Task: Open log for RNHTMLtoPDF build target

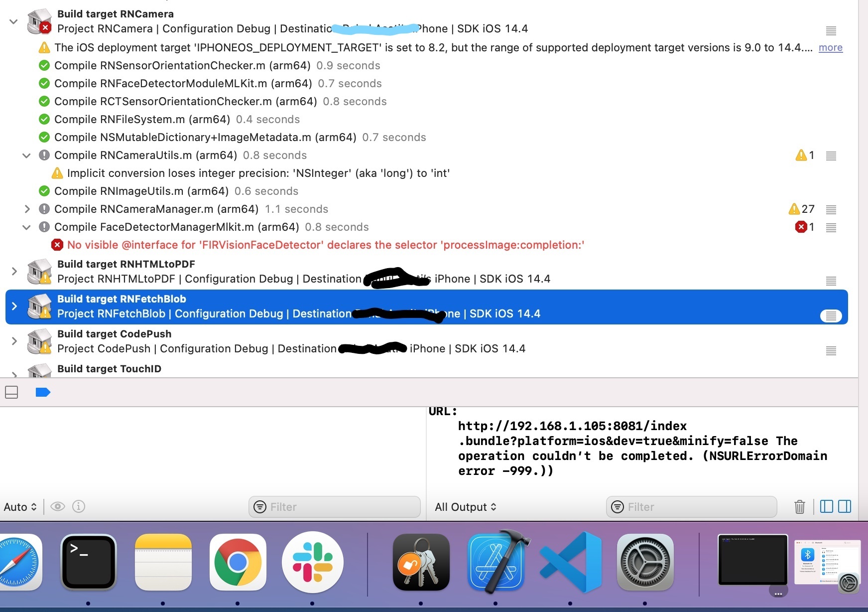Action: pos(831,281)
